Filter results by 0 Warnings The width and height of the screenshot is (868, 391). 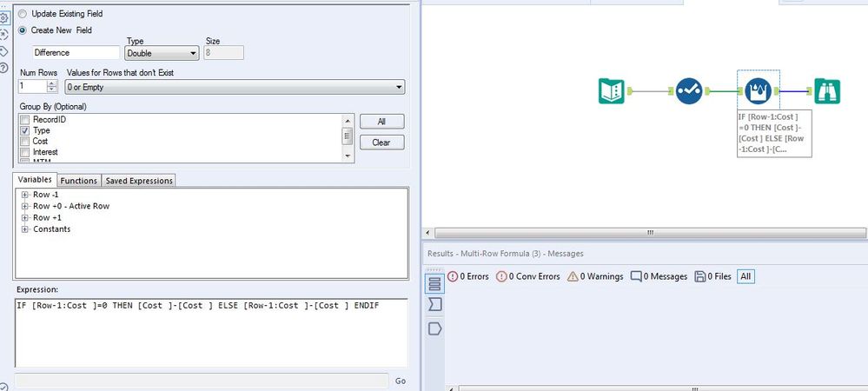[595, 276]
